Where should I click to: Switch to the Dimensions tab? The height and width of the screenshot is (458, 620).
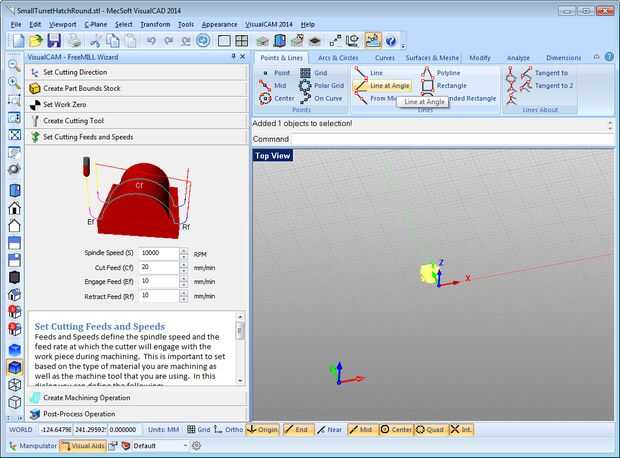[x=563, y=58]
